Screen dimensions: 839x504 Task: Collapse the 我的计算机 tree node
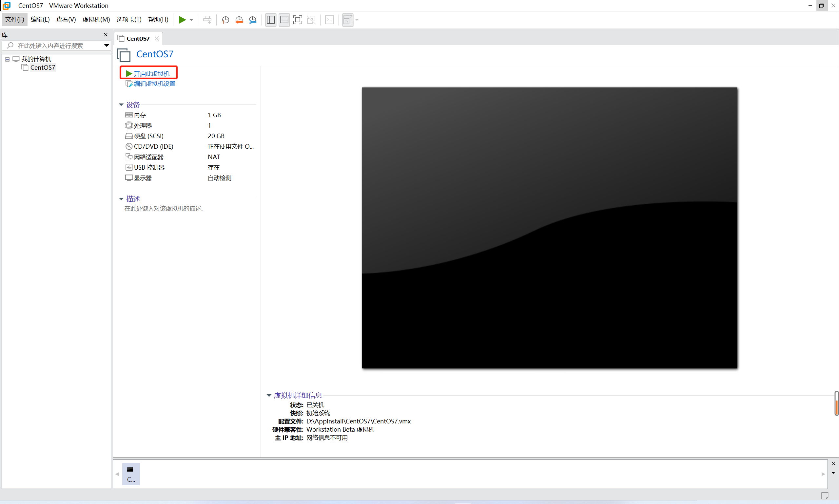point(7,59)
